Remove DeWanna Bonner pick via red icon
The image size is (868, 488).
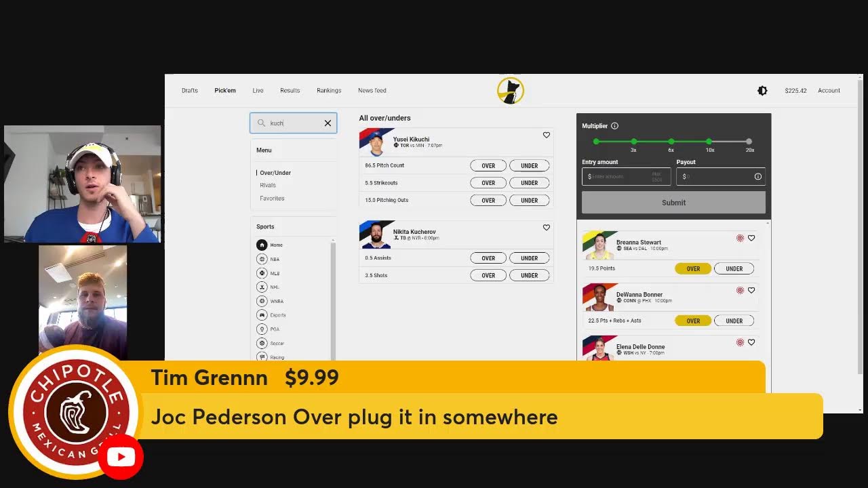pos(740,290)
